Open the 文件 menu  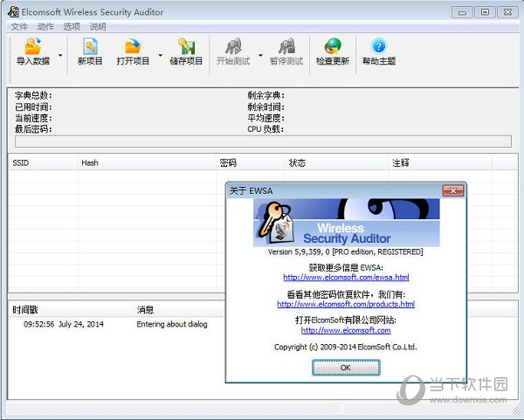19,27
